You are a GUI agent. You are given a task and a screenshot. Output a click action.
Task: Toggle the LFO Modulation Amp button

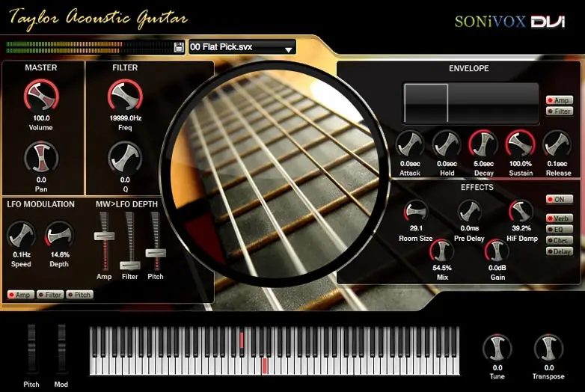click(x=21, y=295)
